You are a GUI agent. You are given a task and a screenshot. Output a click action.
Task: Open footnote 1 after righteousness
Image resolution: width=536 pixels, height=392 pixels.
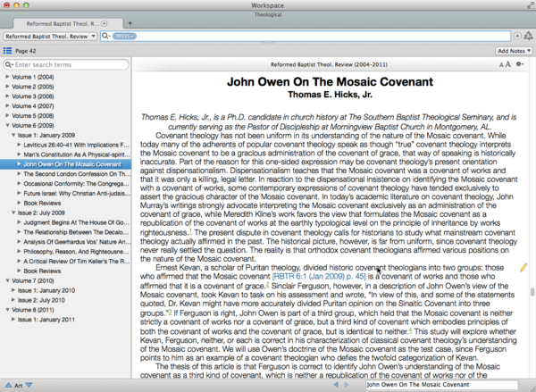click(x=190, y=231)
